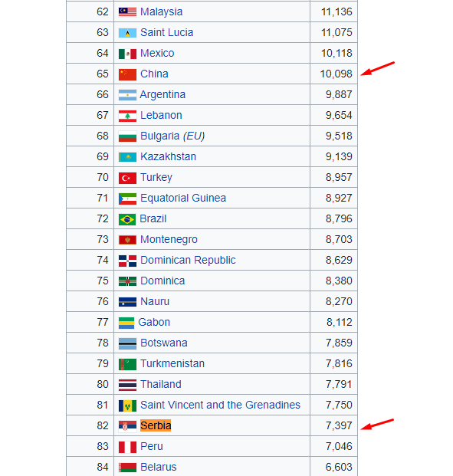Click the Kazakhstan flag icon
Viewport: 453px width, 476px height.
click(127, 157)
